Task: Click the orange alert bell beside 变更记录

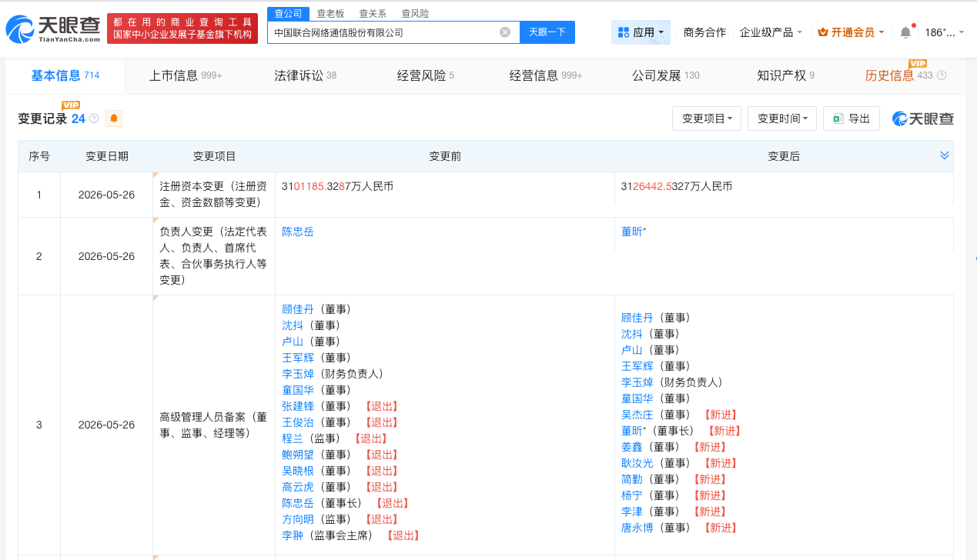Action: click(114, 118)
